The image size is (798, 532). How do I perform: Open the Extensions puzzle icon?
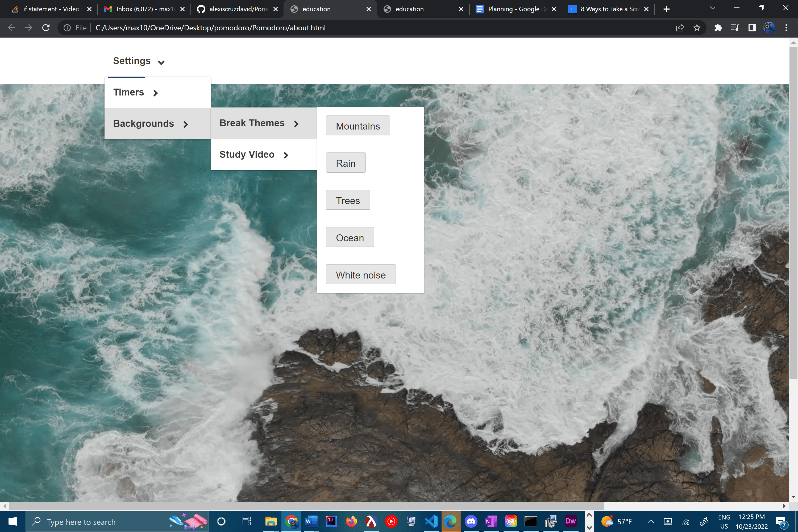[718, 28]
